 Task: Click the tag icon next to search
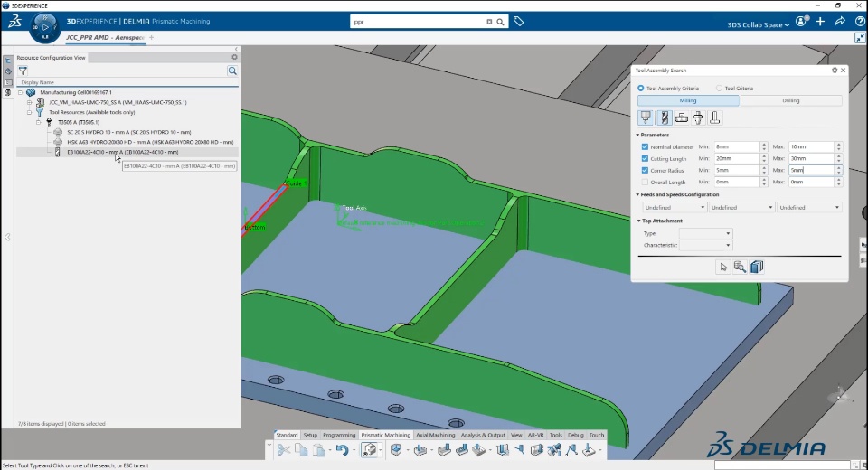[518, 22]
